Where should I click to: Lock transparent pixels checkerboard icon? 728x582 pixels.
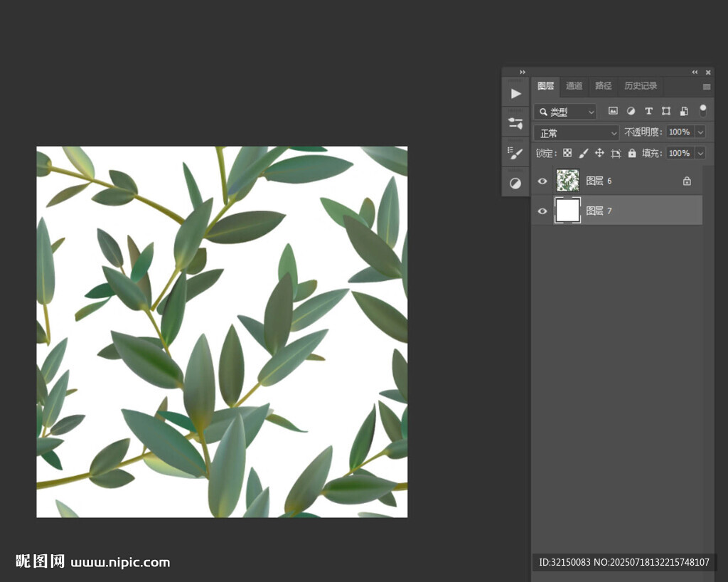pyautogui.click(x=567, y=153)
